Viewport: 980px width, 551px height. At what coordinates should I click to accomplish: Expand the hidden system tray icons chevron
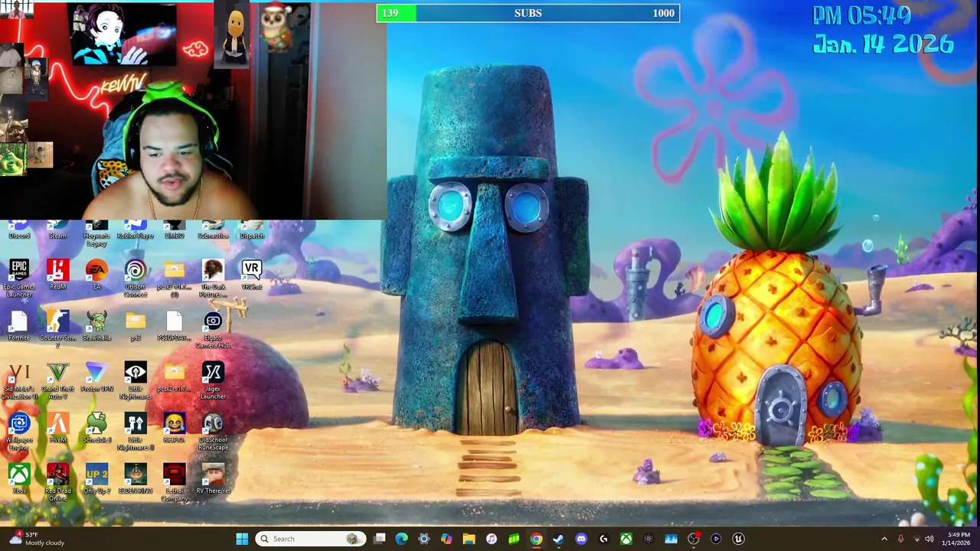point(884,539)
